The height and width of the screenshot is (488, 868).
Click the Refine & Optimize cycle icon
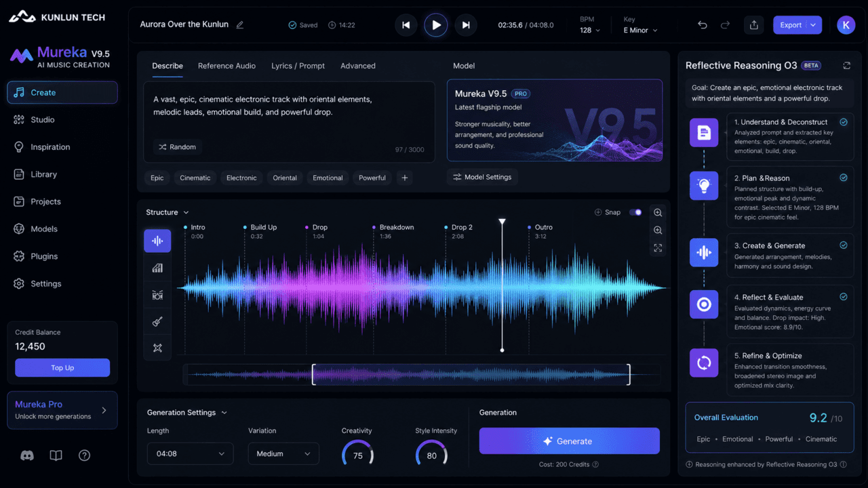[x=704, y=363]
